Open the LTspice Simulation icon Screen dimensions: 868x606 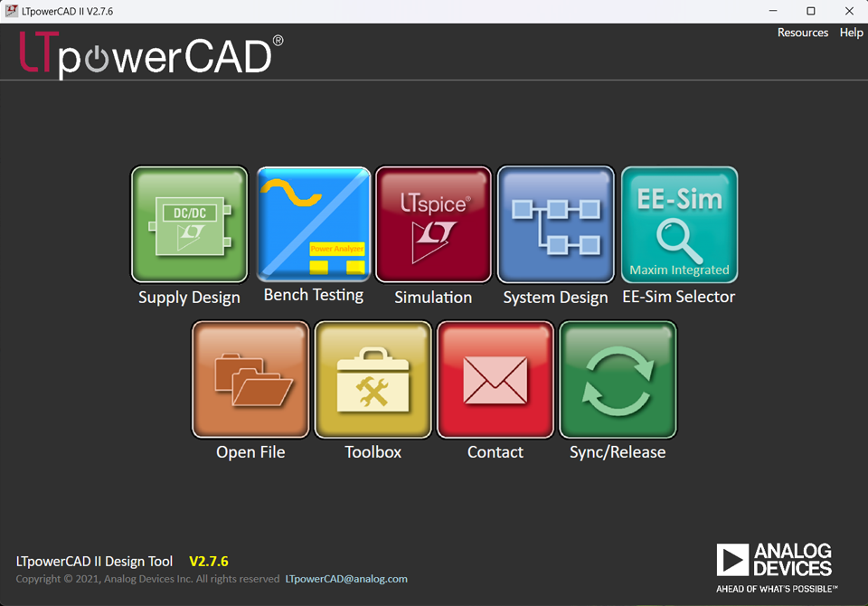click(433, 224)
